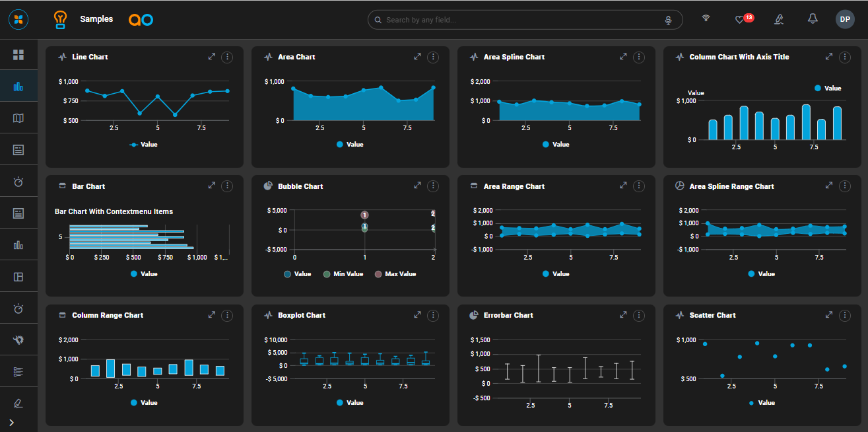Select the checklist item in the left sidebar
The height and width of the screenshot is (432, 868).
coord(18,372)
